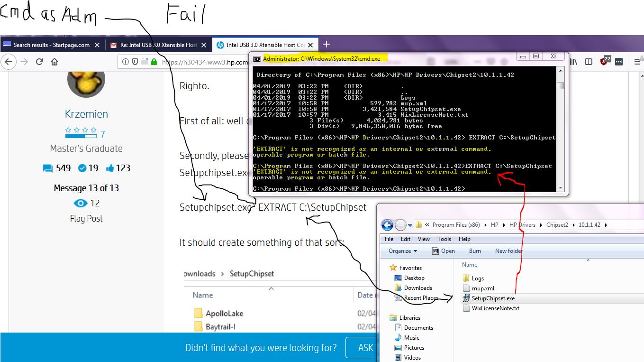Open Desktop in the Explorer navigation pane

pyautogui.click(x=414, y=278)
